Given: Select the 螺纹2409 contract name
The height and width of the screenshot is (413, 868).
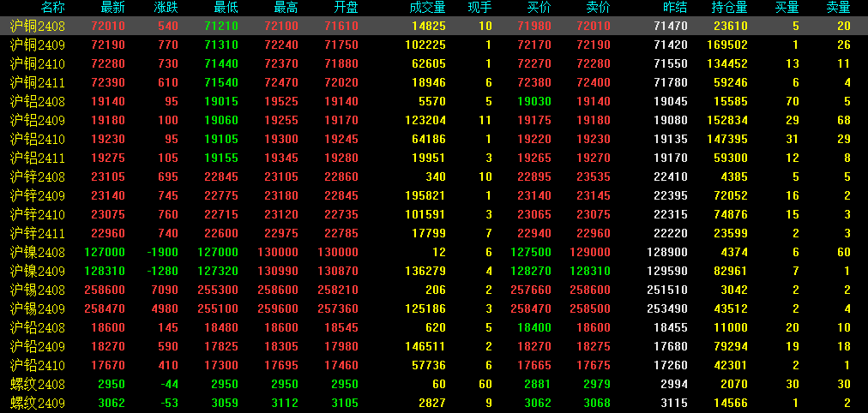Looking at the screenshot, I should pos(38,403).
